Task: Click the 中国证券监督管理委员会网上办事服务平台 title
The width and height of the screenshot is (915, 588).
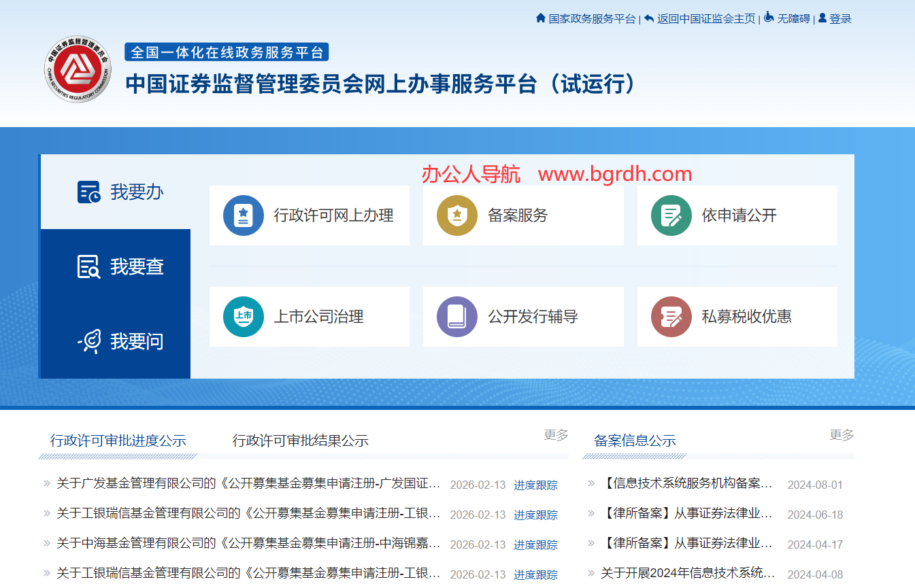Action: (382, 84)
